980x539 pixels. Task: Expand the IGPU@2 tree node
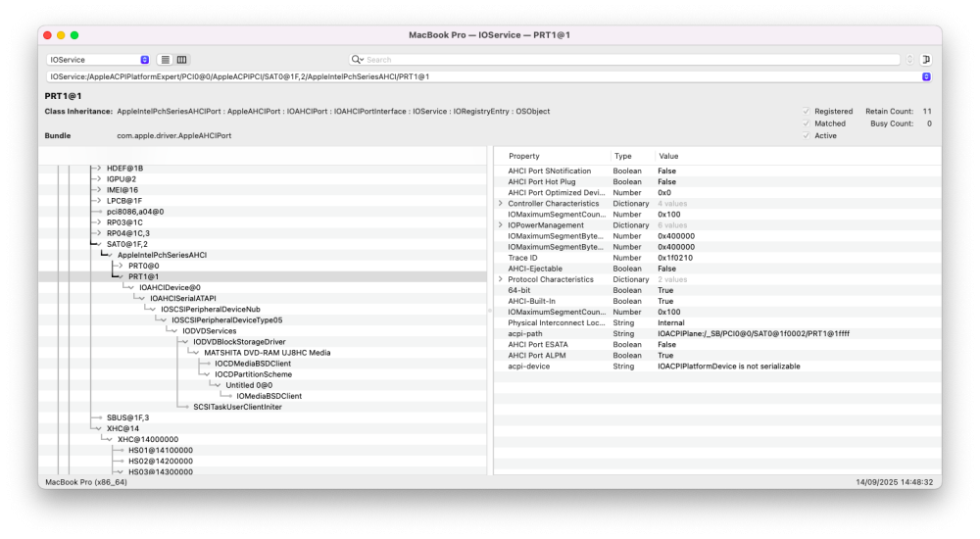click(99, 178)
